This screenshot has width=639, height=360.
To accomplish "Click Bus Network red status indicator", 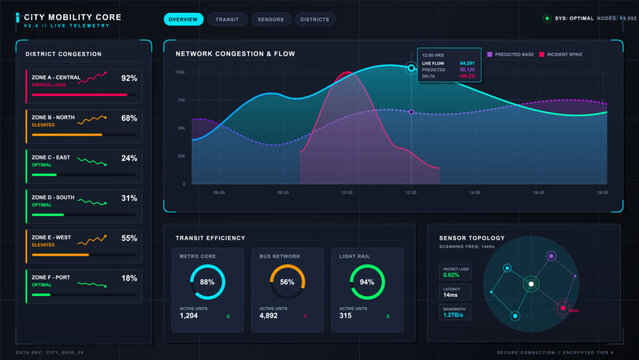I will click(x=304, y=316).
